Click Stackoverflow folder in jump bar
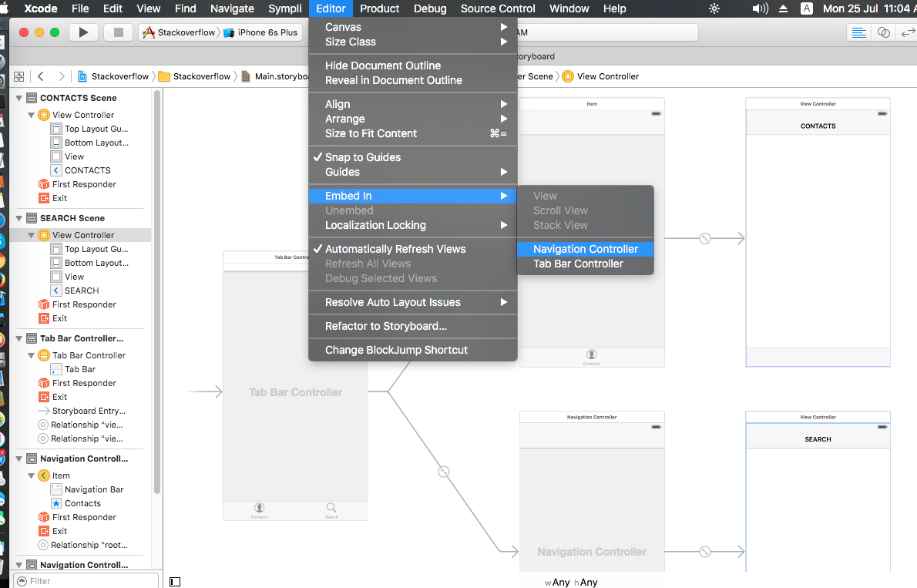Screen dimensions: 917x588 pos(195,76)
